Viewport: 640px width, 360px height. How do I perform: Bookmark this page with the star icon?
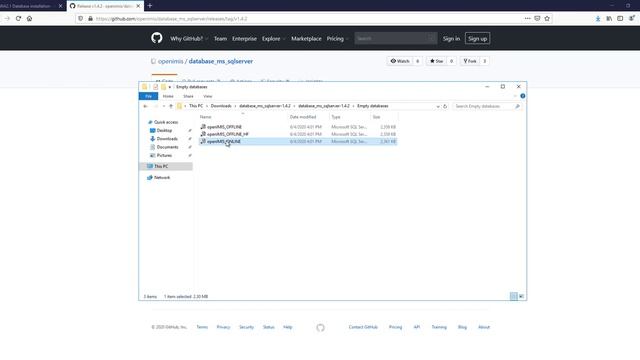[547, 18]
